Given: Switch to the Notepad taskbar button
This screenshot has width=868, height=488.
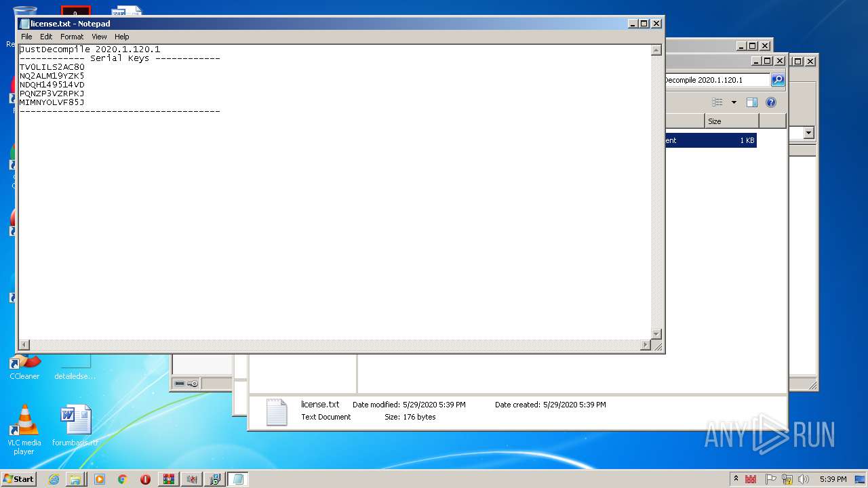Looking at the screenshot, I should (x=237, y=479).
